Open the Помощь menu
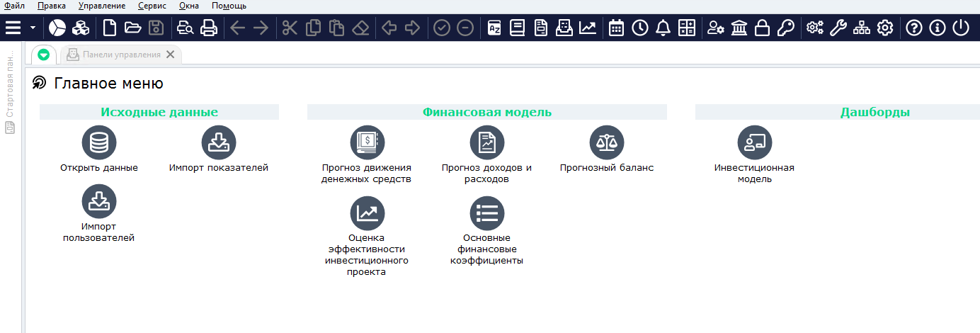 (x=229, y=6)
